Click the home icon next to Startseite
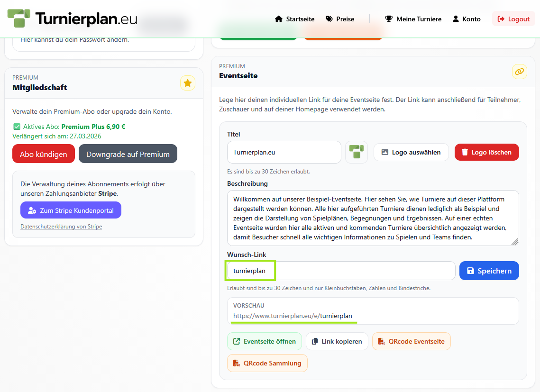This screenshot has height=392, width=540. pyautogui.click(x=278, y=18)
